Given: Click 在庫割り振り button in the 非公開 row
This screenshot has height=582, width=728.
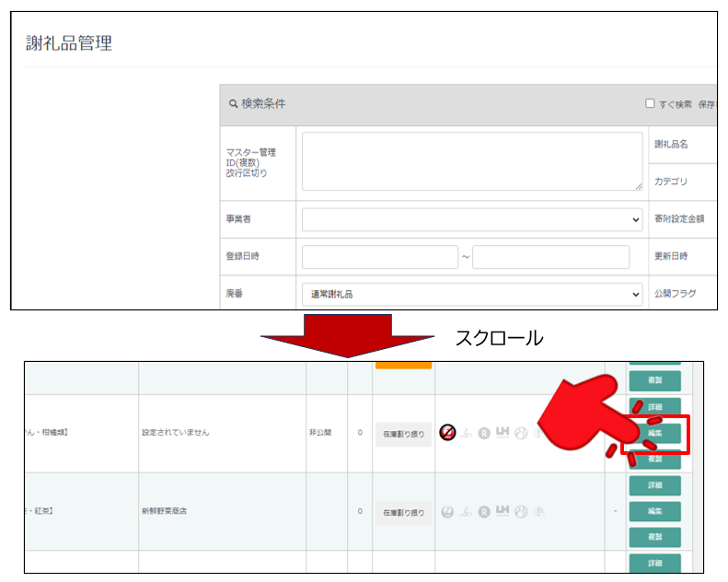Looking at the screenshot, I should point(403,434).
